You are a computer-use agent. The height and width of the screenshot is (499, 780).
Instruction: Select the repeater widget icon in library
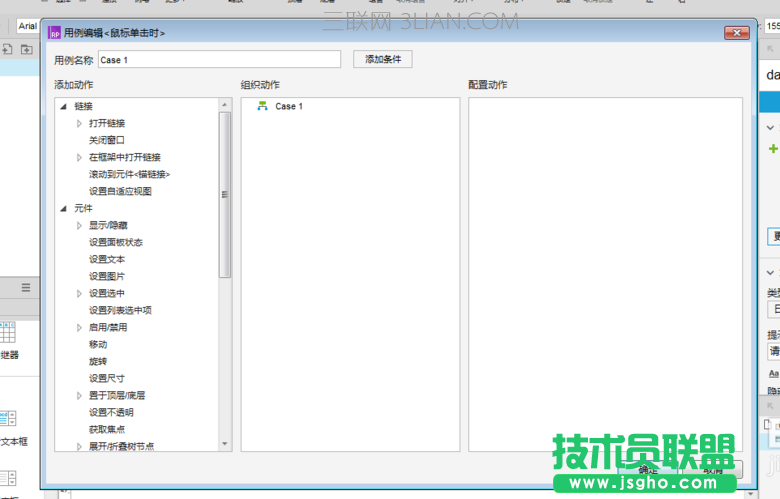7,332
